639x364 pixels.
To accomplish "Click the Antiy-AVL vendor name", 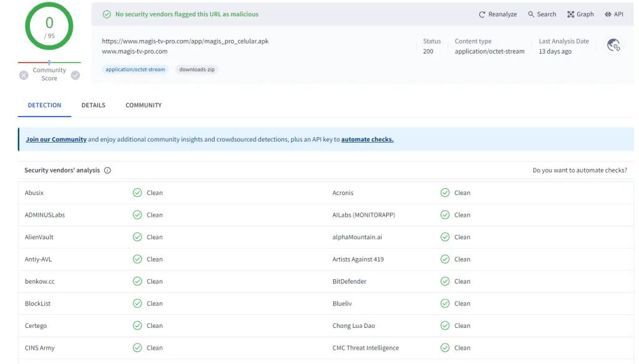I will [x=38, y=259].
